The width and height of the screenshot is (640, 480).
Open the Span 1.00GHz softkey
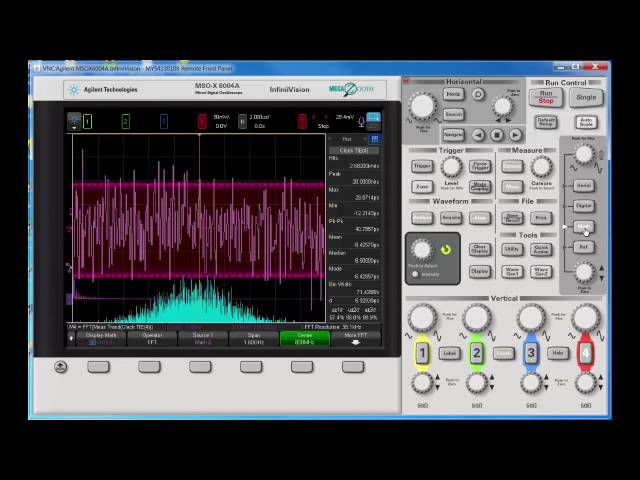[254, 338]
